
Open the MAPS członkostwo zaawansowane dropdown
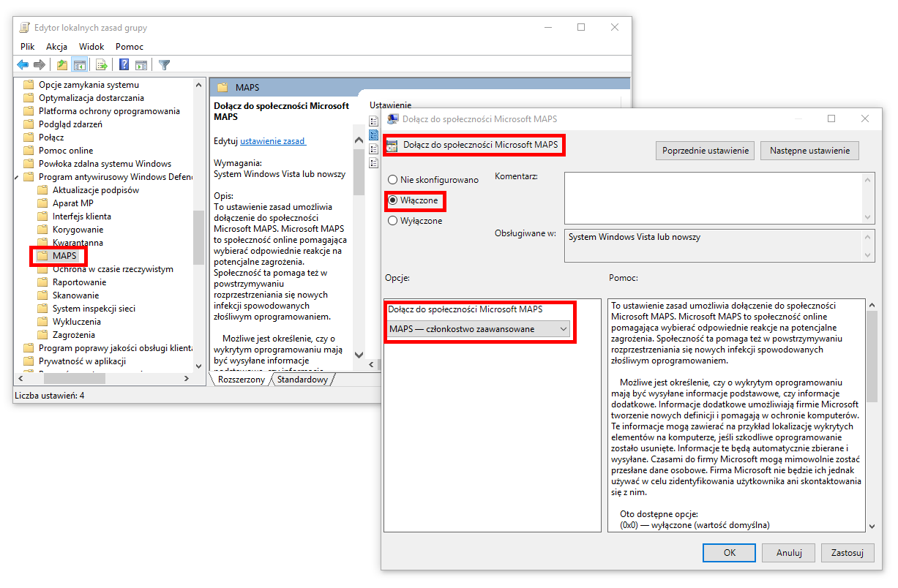click(478, 329)
